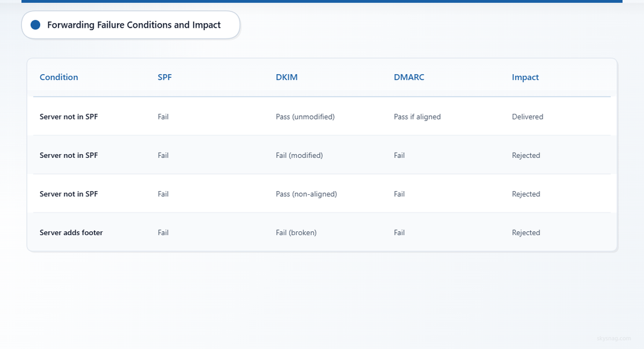Click SPF Fail in the Pass (unmodified) row
Viewport: 644px width, 349px height.
tap(163, 116)
